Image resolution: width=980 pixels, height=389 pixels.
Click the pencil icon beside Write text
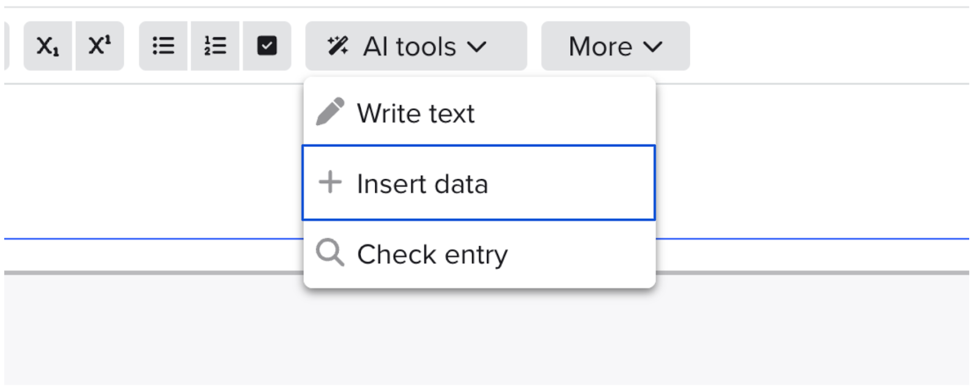point(330,111)
